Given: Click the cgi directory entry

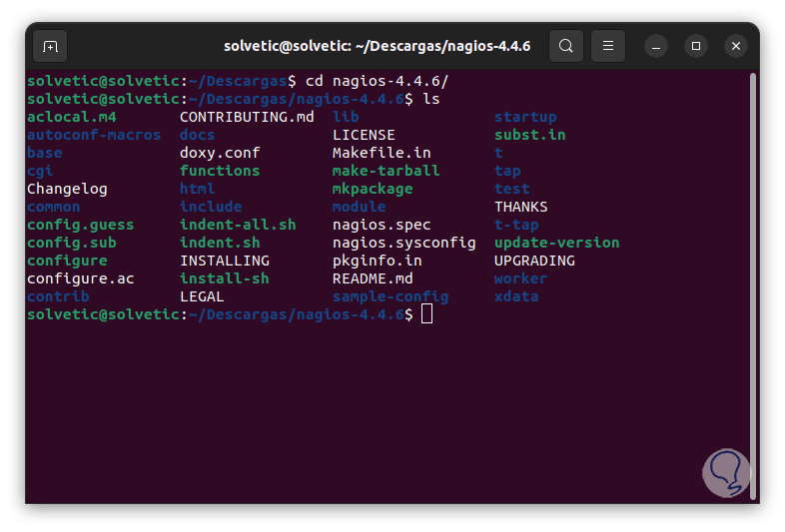Looking at the screenshot, I should [40, 171].
